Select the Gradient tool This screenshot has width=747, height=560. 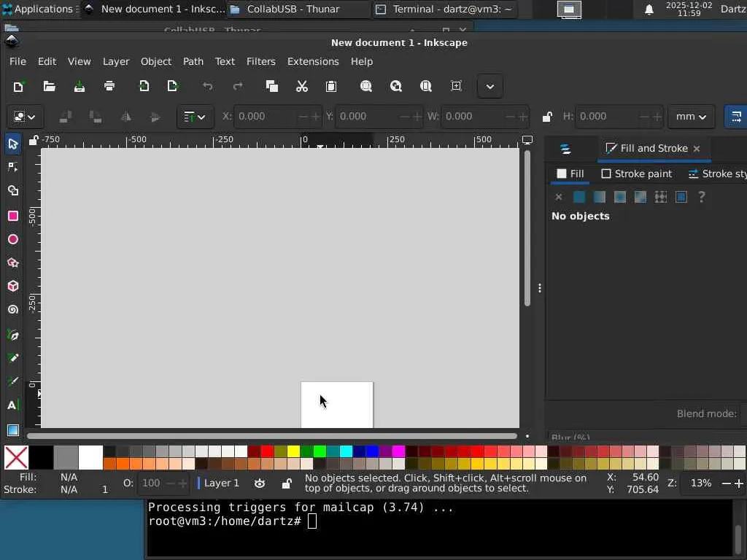click(x=13, y=430)
